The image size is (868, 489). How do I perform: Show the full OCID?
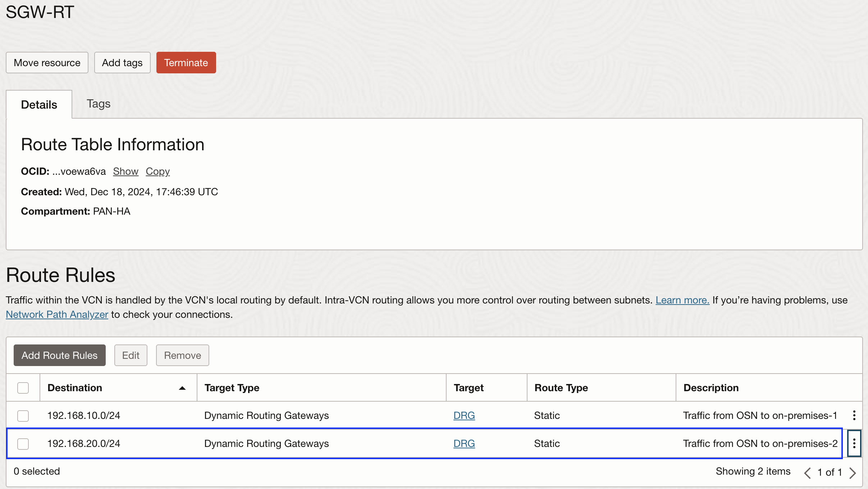(x=125, y=171)
